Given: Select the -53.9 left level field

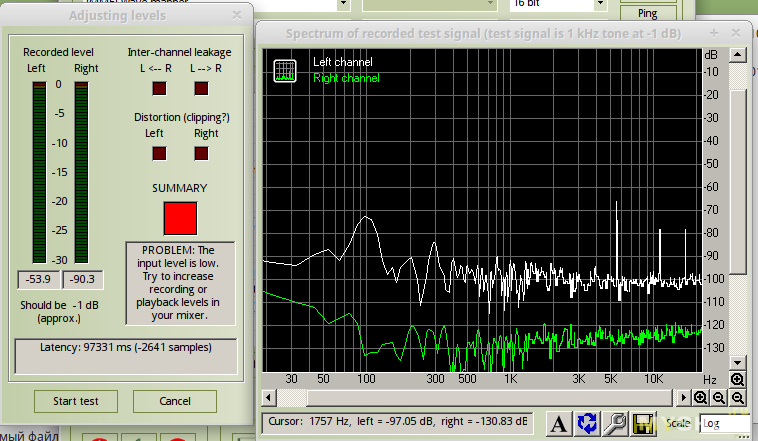Looking at the screenshot, I should (x=39, y=279).
